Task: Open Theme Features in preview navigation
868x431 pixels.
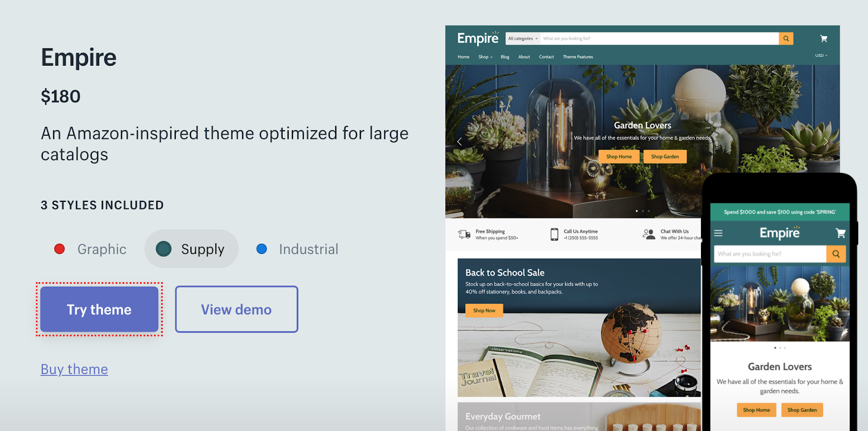Action: [578, 57]
